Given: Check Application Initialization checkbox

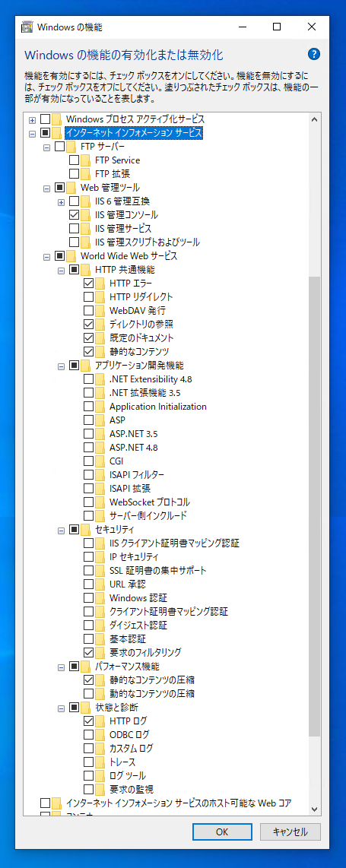Looking at the screenshot, I should [88, 407].
